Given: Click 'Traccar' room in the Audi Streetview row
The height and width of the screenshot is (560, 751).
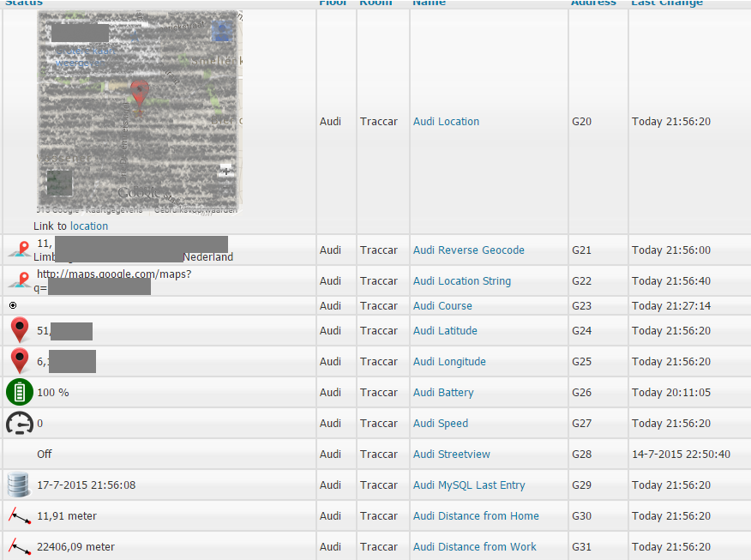Looking at the screenshot, I should pos(379,455).
